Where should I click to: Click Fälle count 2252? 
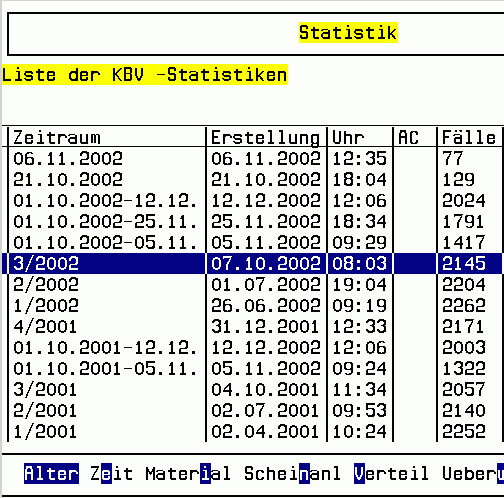coord(464,431)
